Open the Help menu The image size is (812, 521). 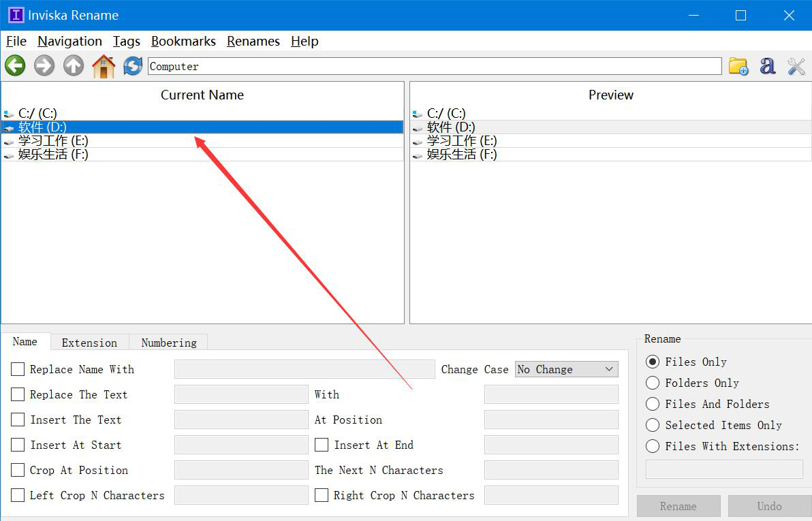pos(304,41)
